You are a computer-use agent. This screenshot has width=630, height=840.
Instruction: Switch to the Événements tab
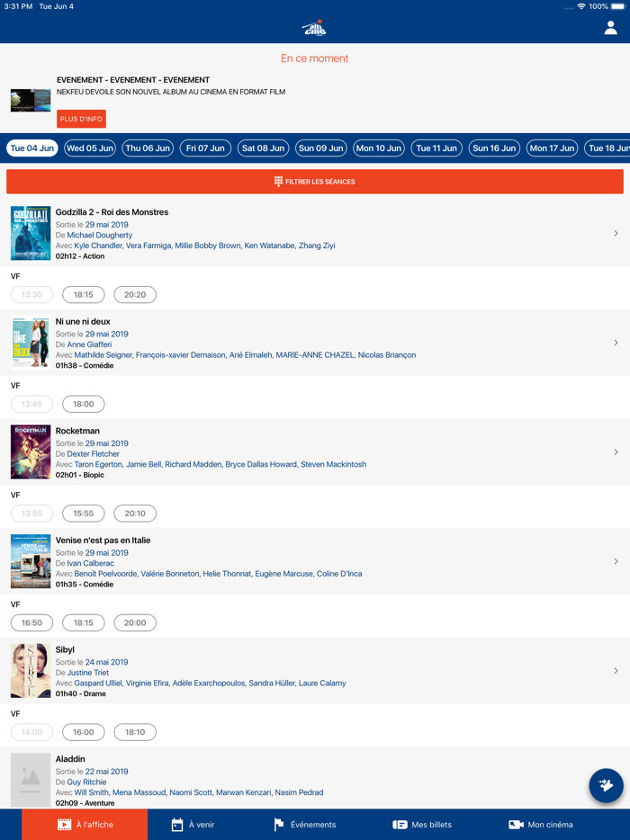305,825
